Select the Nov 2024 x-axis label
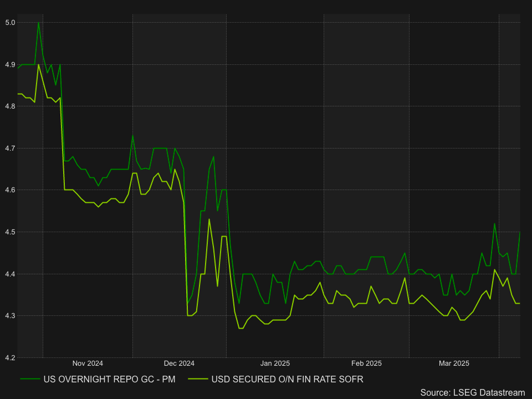The height and width of the screenshot is (399, 532). click(88, 364)
